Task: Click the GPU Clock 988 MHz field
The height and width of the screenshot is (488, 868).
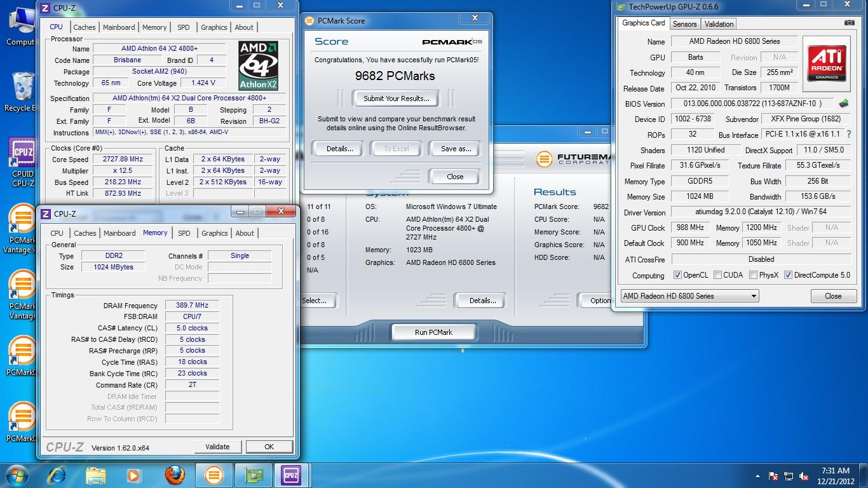Action: 689,227
